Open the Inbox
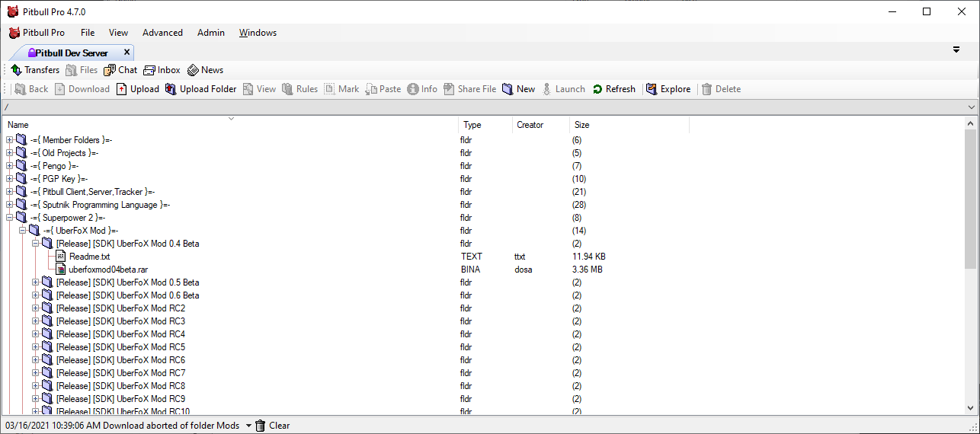Screen dimensions: 980x434 162,70
